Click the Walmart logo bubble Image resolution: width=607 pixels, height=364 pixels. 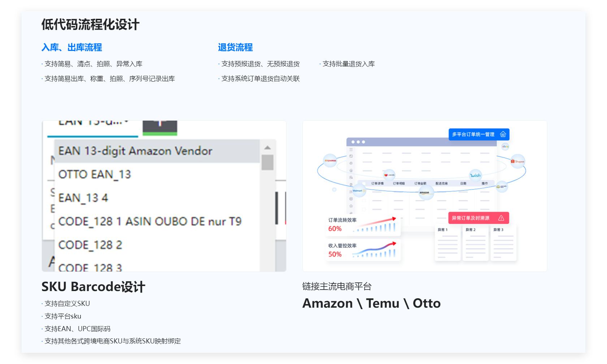pyautogui.click(x=358, y=190)
